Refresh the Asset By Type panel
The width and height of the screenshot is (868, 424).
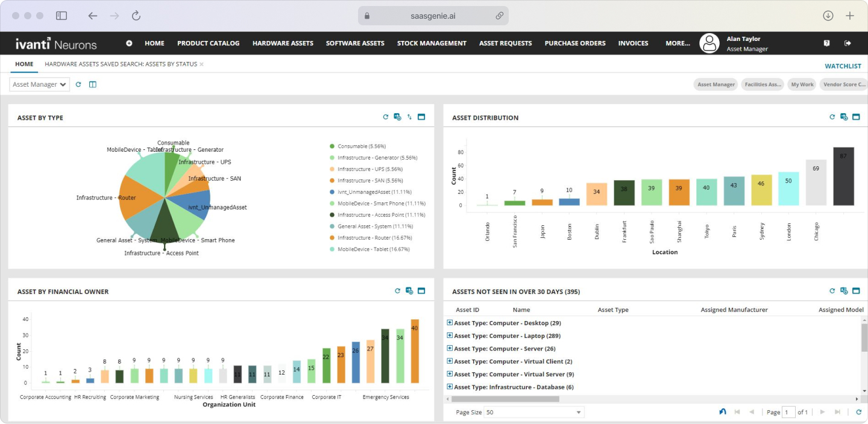point(386,117)
